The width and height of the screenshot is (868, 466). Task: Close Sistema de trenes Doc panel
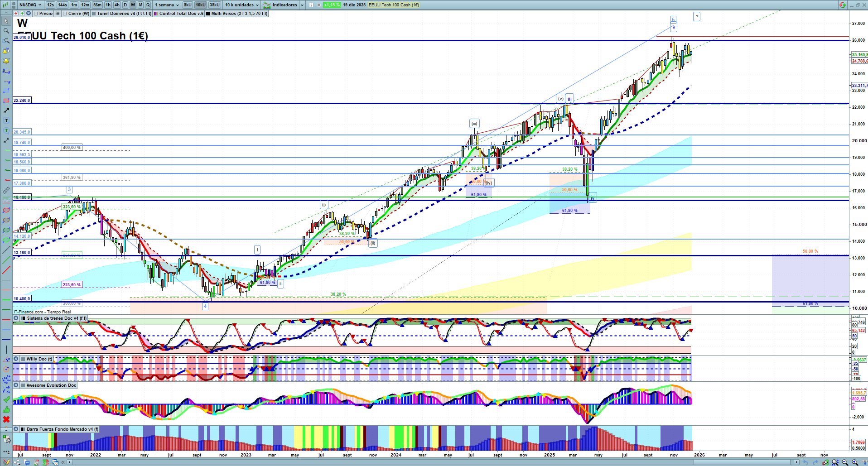16,318
